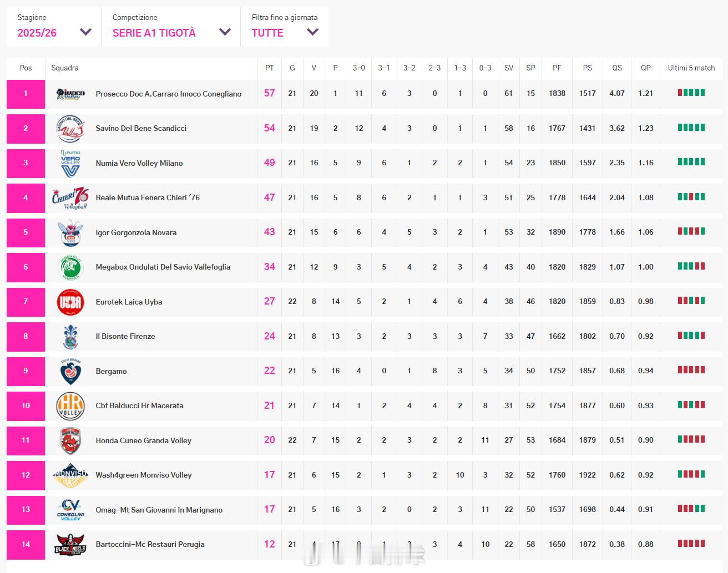Click Bergamo's last five match indicators

click(691, 370)
